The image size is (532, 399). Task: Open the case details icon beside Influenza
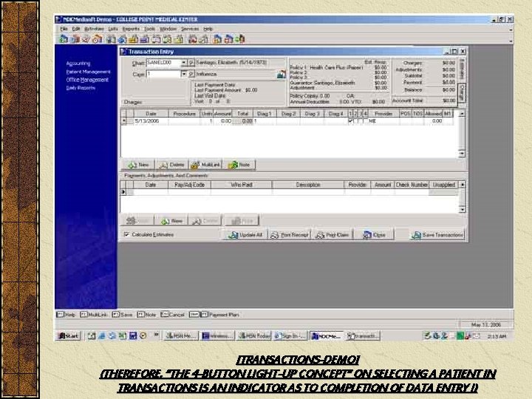(281, 74)
